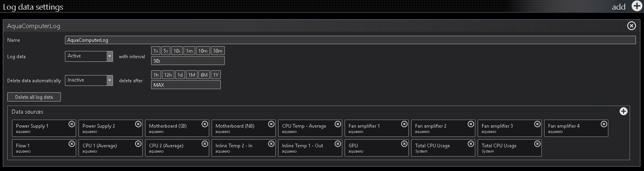Delete the GPU data source
The width and height of the screenshot is (644, 171).
pos(404,144)
